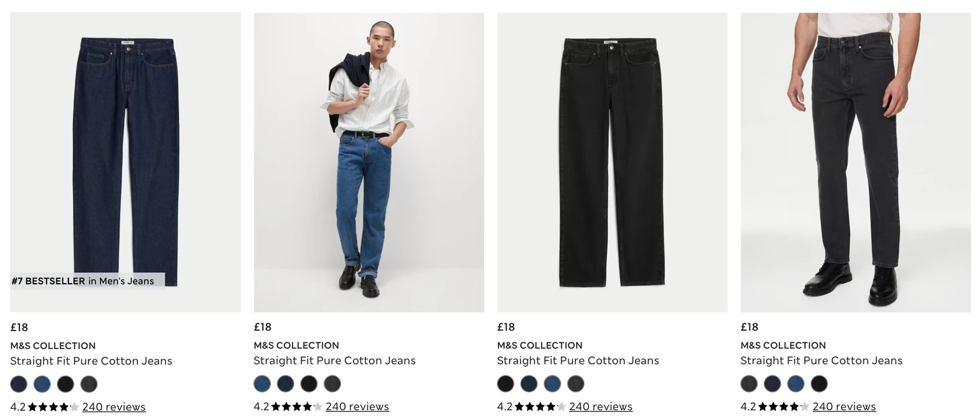This screenshot has width=980, height=420.
Task: Open the dark navy flat-lay jeans product image
Action: click(x=126, y=162)
